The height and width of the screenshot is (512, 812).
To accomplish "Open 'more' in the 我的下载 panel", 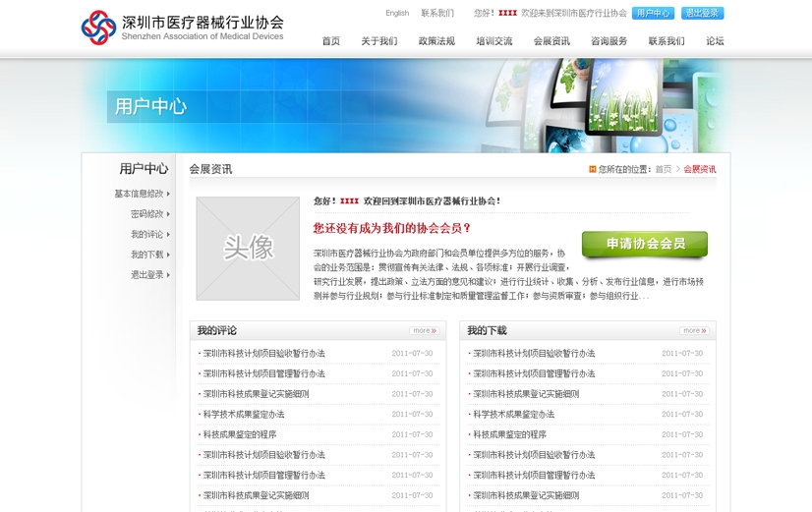I will 694,331.
